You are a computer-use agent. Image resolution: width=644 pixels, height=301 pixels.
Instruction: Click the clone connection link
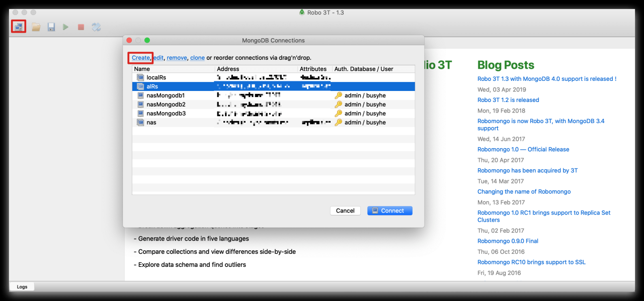pyautogui.click(x=197, y=58)
